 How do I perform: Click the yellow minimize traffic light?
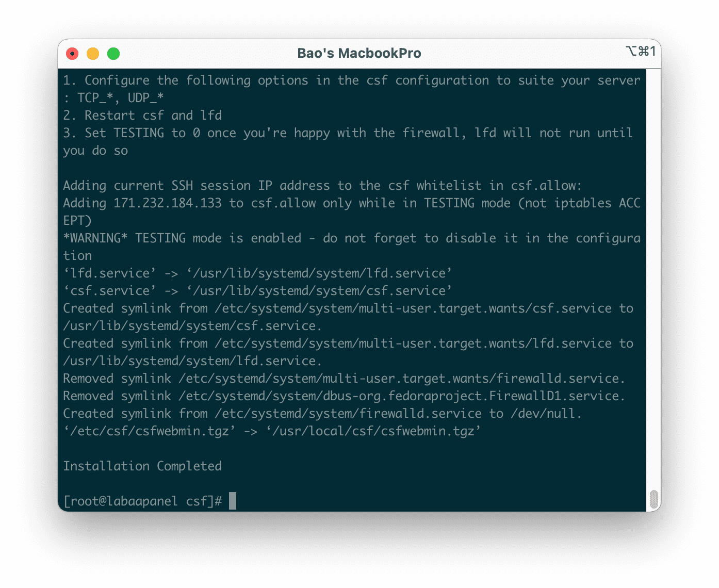93,53
